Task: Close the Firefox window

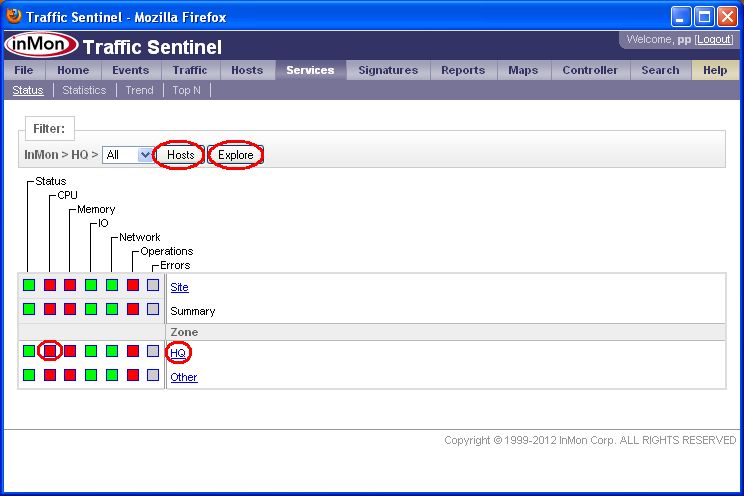Action: tap(727, 17)
